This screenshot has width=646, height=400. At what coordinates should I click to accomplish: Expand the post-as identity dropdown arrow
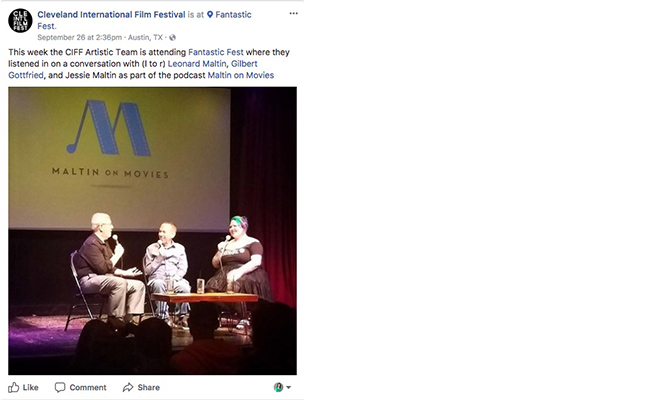[288, 387]
